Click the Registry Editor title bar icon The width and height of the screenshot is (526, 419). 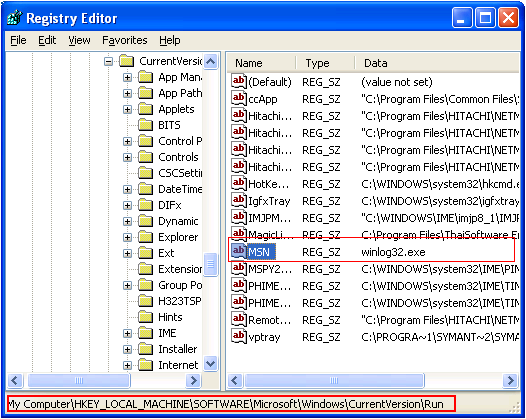click(15, 18)
